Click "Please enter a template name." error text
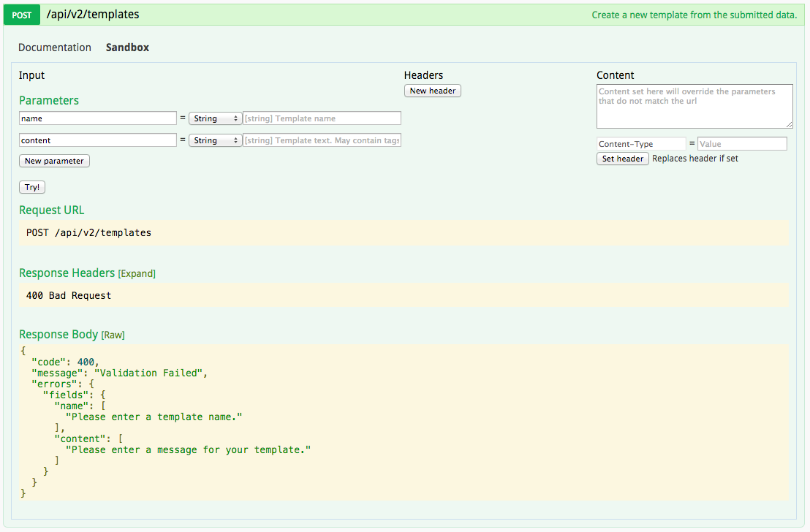This screenshot has width=810, height=532. 154,417
